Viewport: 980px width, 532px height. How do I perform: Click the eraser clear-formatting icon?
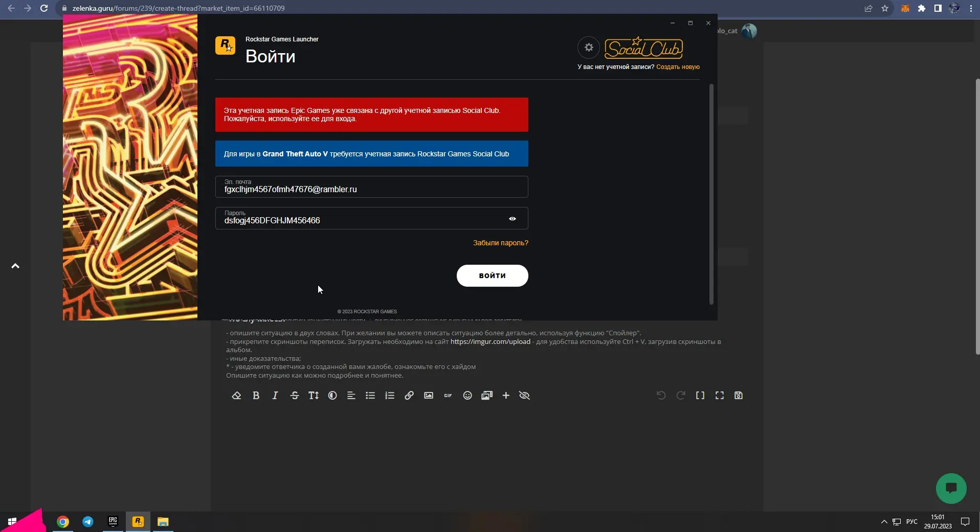coord(236,396)
